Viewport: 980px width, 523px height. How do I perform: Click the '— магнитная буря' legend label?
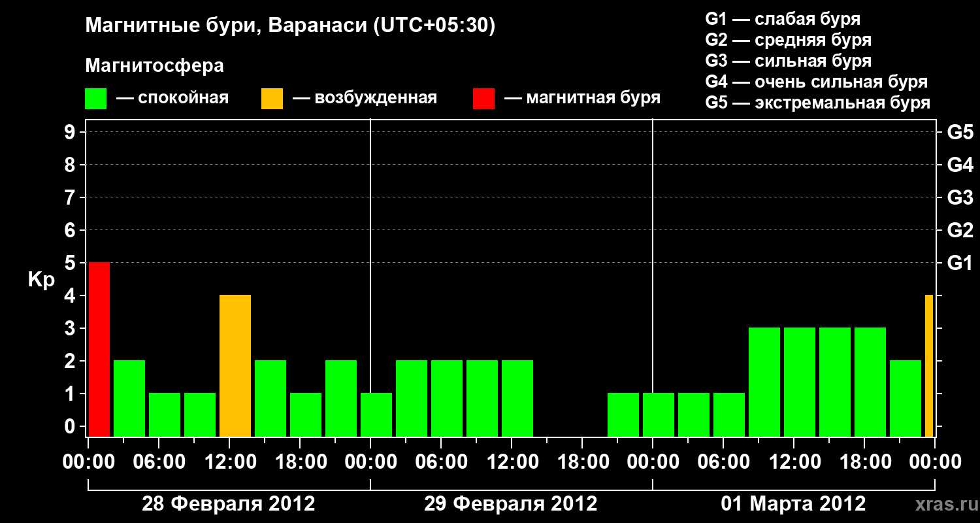tap(582, 98)
